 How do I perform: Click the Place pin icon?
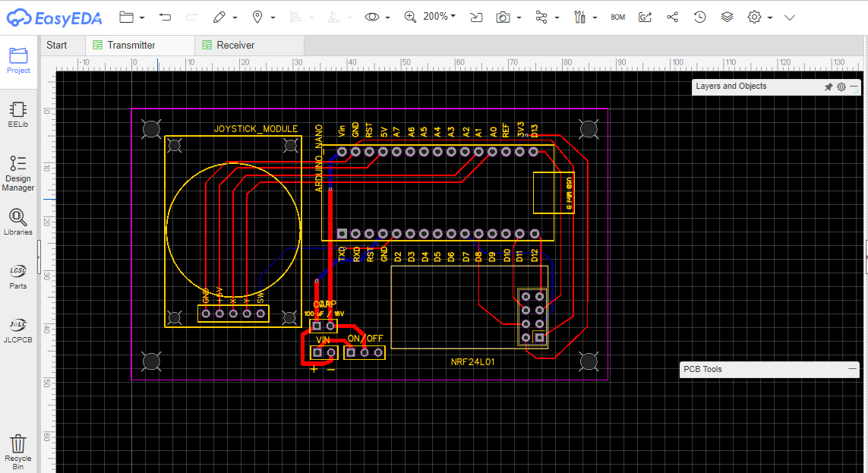pyautogui.click(x=257, y=17)
